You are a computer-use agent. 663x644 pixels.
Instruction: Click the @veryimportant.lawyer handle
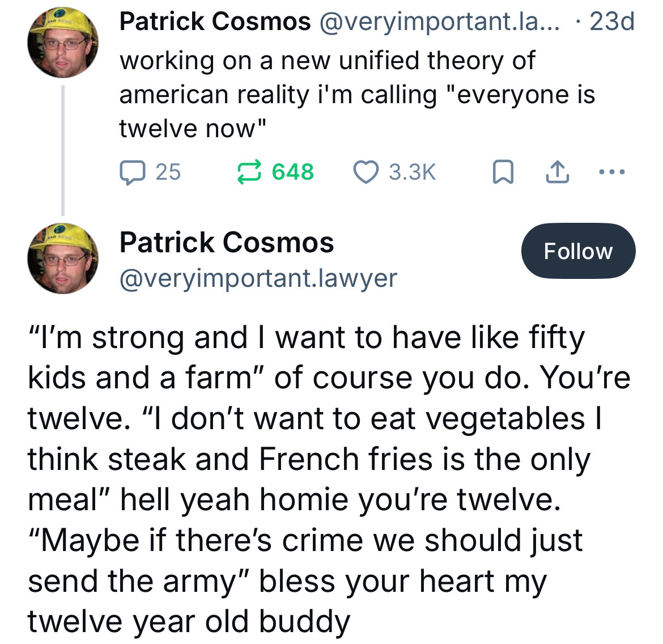tap(258, 278)
